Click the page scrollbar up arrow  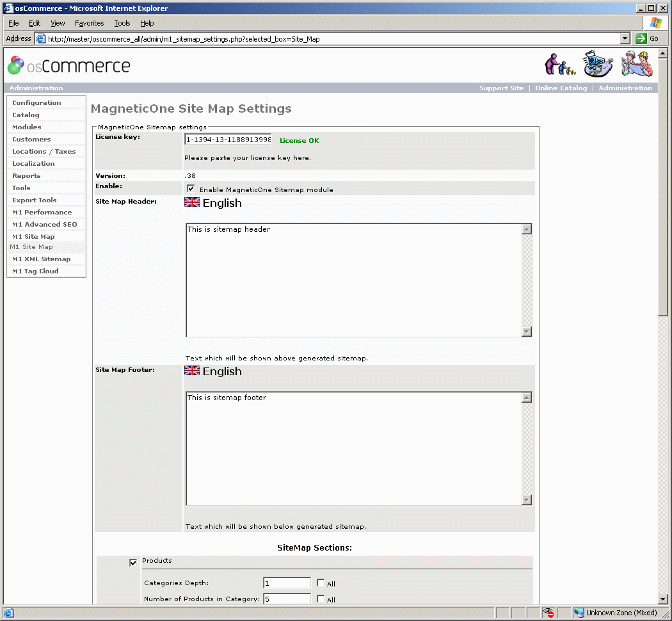click(662, 54)
